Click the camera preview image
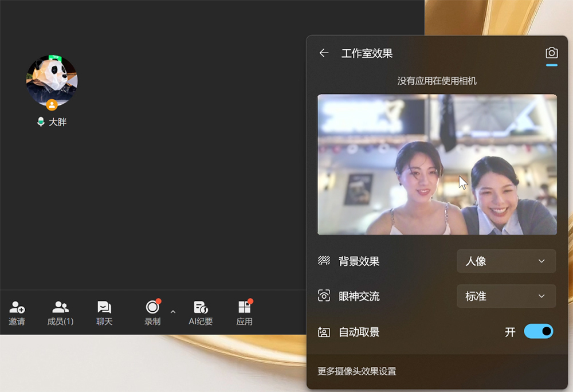This screenshot has width=573, height=392. pyautogui.click(x=437, y=164)
